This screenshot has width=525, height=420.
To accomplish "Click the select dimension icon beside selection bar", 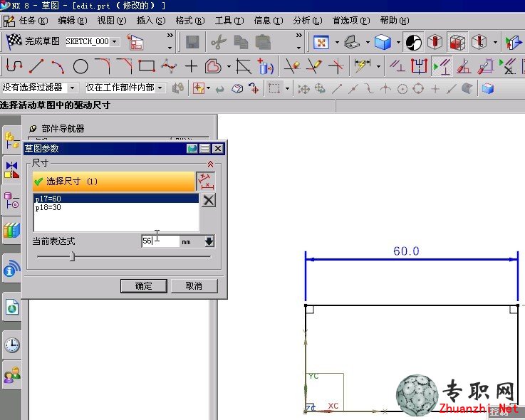I will [206, 182].
